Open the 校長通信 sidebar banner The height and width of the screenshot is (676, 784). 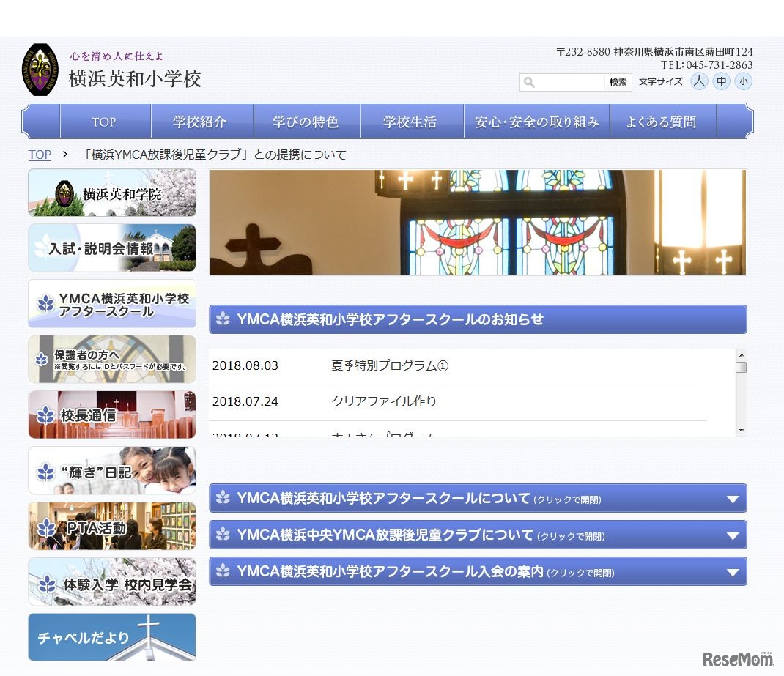pyautogui.click(x=112, y=415)
